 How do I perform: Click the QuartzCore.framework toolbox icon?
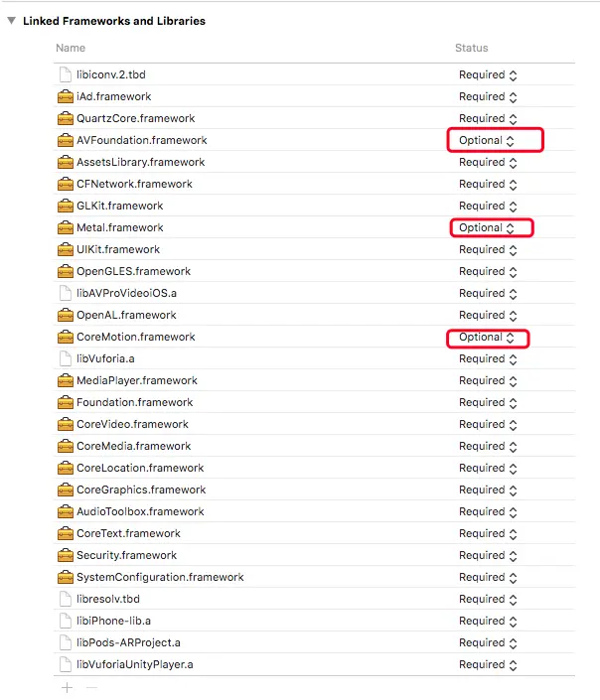click(x=66, y=118)
